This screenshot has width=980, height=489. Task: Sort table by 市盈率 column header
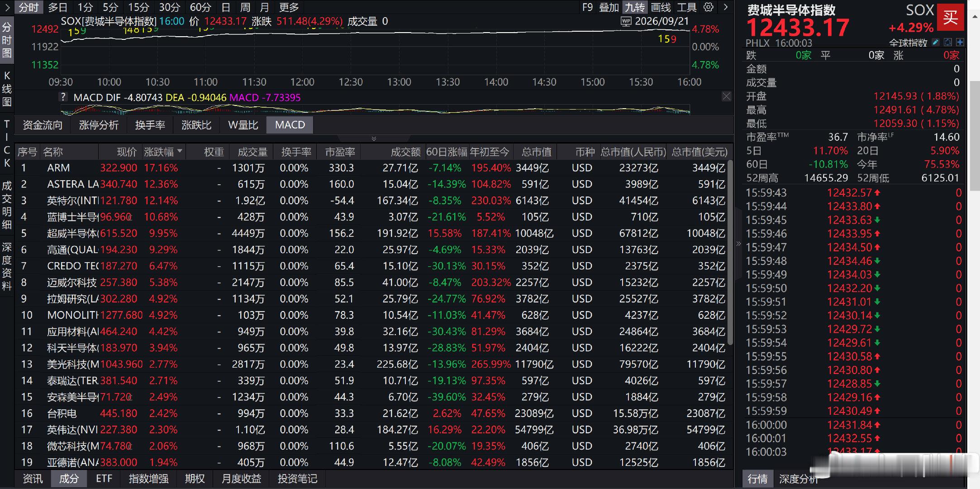point(340,152)
